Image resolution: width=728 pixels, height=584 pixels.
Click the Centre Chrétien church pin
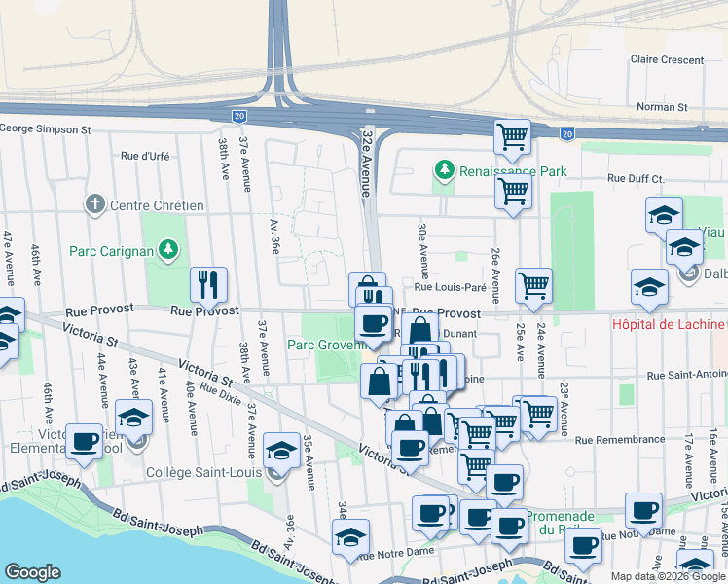coord(95,204)
